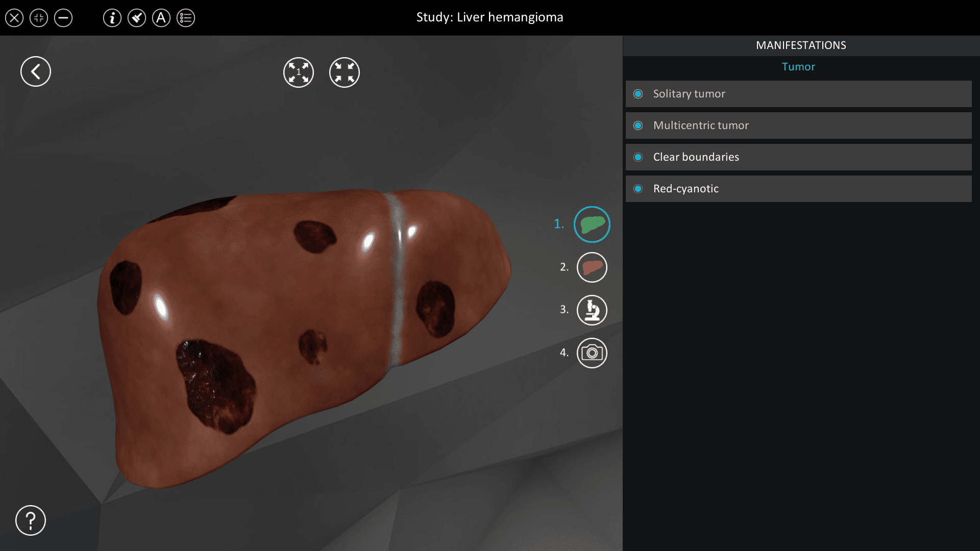Click the brush/clean icon in the top bar

[137, 18]
